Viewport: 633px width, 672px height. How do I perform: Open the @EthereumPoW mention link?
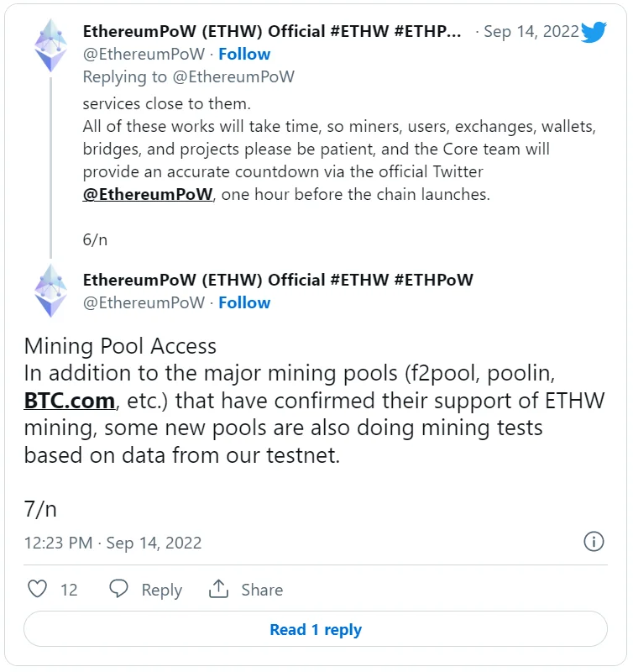(x=147, y=193)
